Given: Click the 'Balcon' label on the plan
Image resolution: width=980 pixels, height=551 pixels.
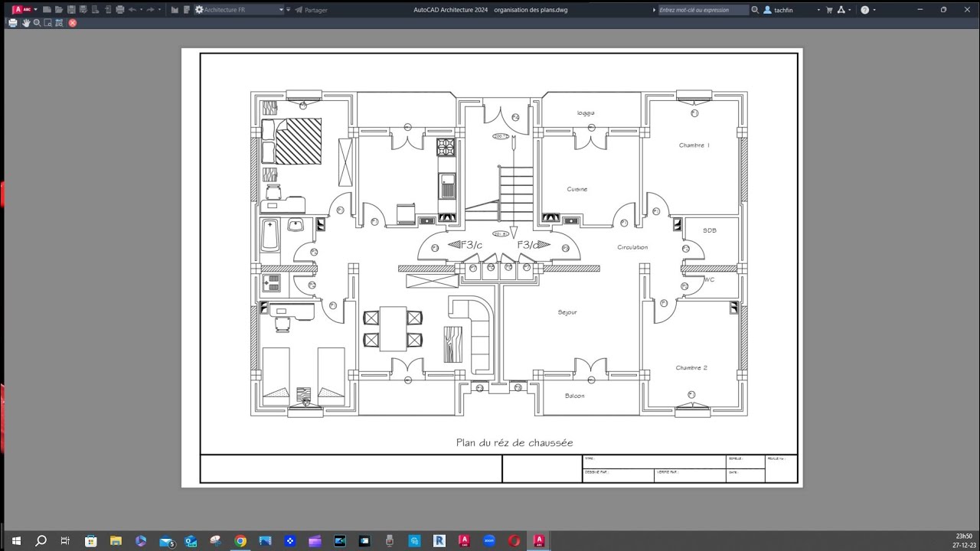Looking at the screenshot, I should (x=574, y=396).
